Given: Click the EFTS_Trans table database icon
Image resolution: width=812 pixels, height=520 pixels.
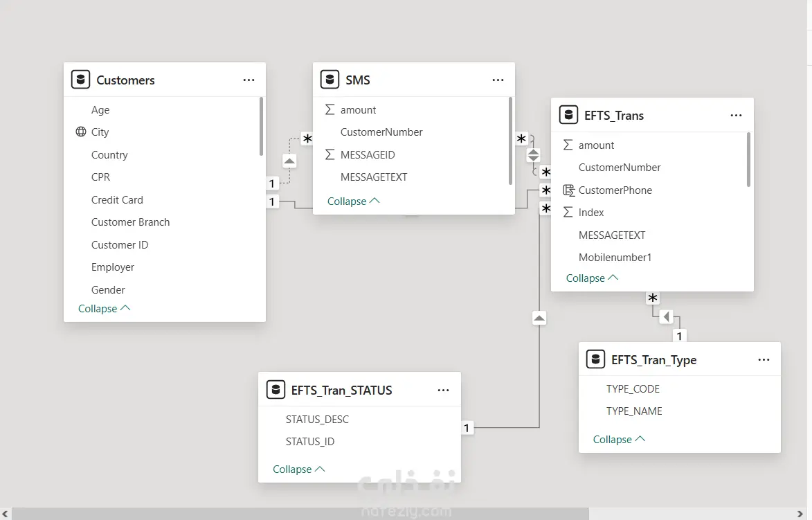Looking at the screenshot, I should coord(568,115).
